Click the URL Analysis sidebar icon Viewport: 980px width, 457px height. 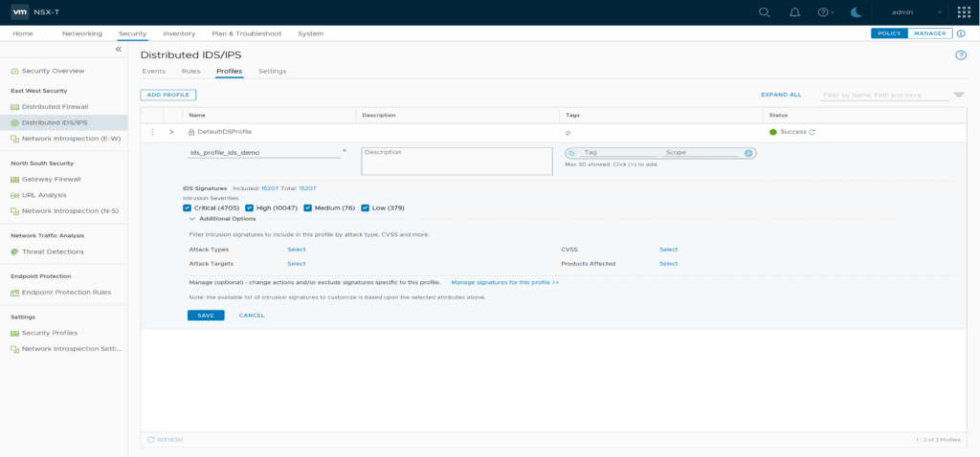click(15, 195)
